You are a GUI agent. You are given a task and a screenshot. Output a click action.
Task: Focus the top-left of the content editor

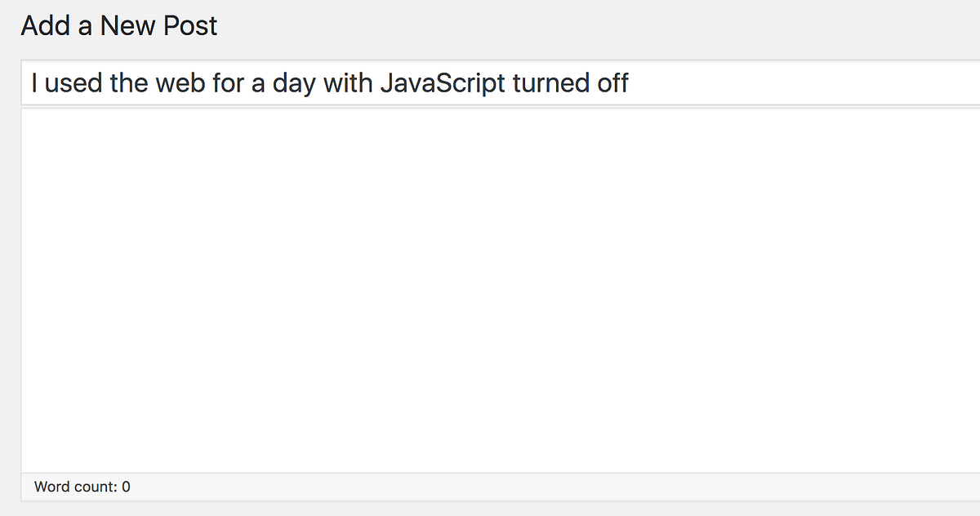37,124
